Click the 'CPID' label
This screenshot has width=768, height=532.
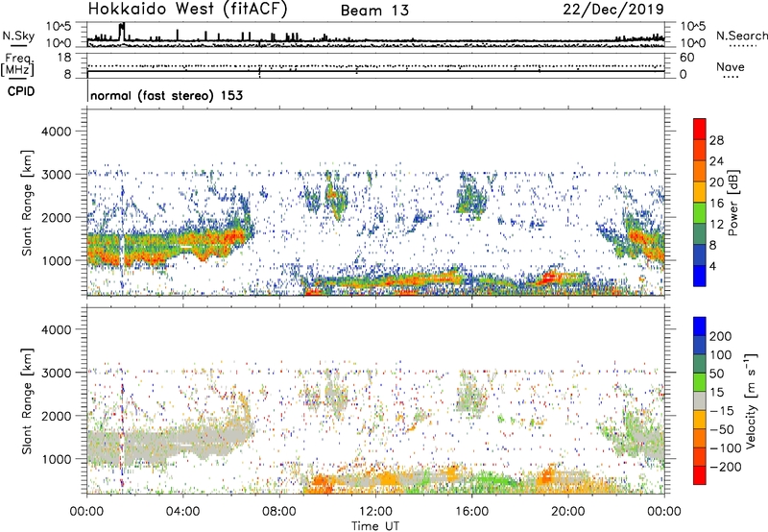coord(21,91)
